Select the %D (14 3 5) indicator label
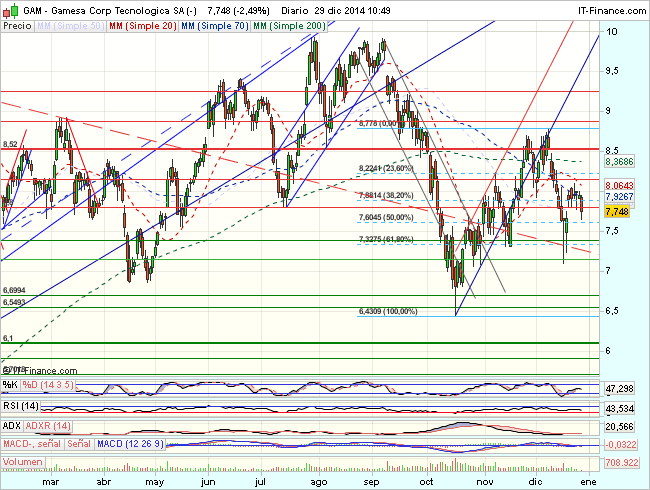This screenshot has height=490, width=650. [48, 385]
